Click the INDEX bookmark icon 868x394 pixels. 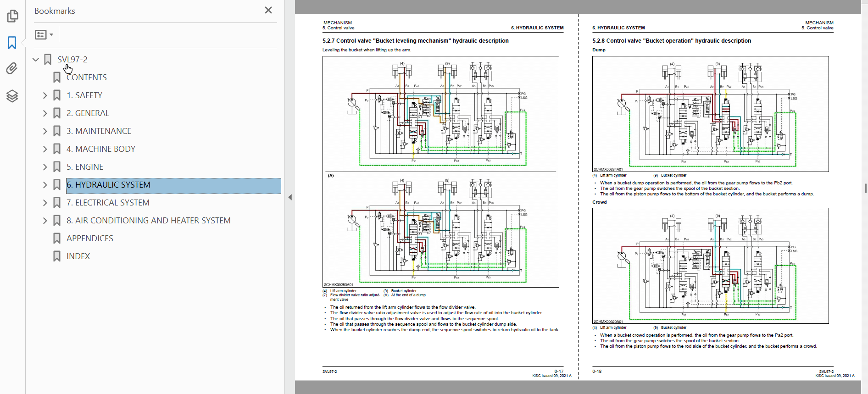tap(57, 256)
